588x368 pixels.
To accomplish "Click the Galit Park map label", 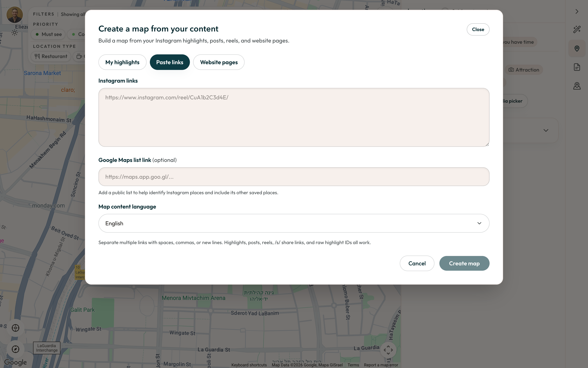I will click(82, 310).
